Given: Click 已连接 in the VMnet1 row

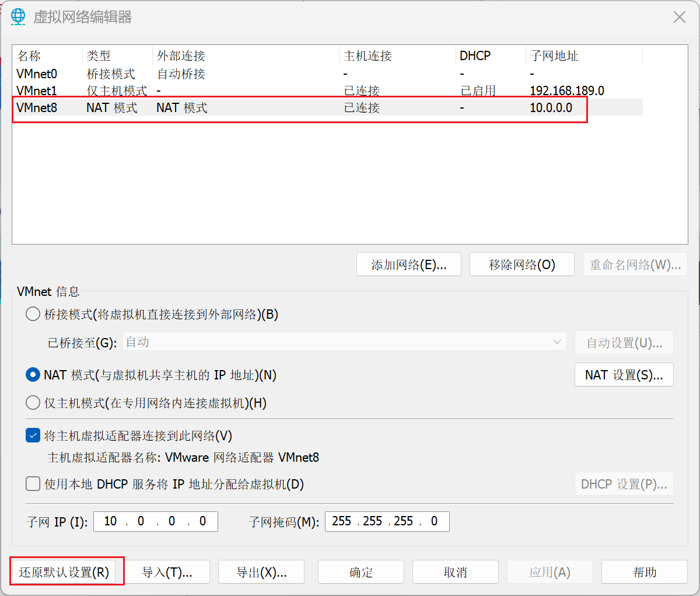Looking at the screenshot, I should coord(362,90).
